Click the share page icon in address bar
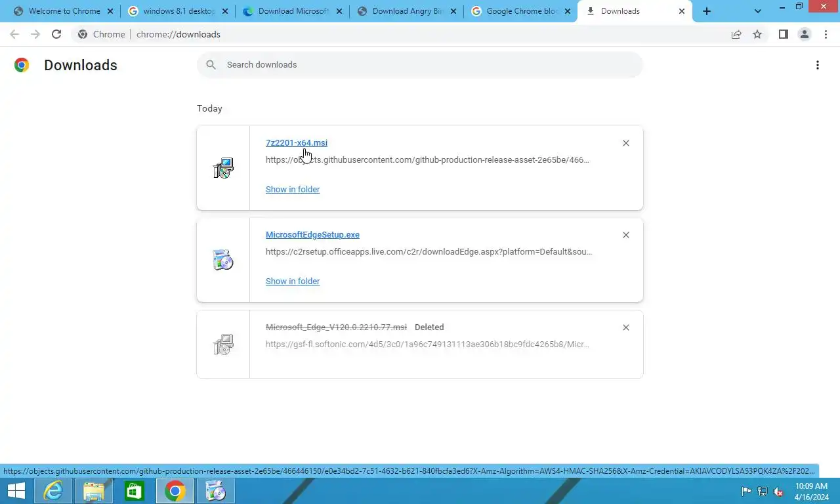The image size is (840, 504). point(736,34)
